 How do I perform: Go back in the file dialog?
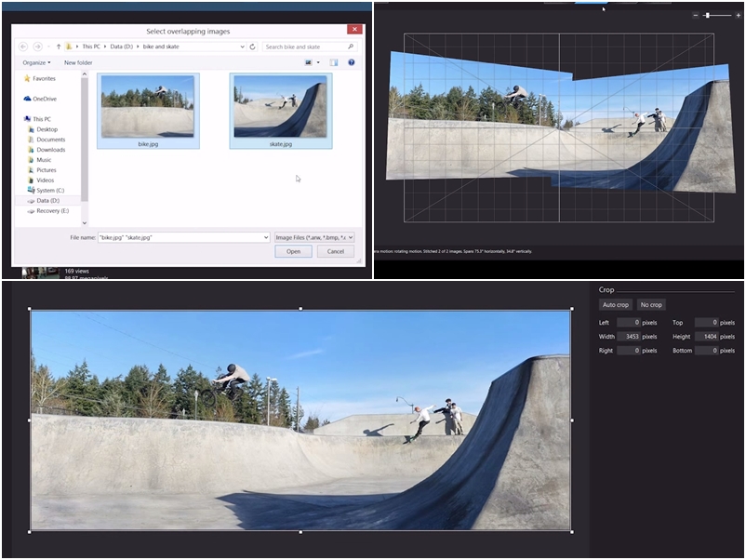point(23,47)
